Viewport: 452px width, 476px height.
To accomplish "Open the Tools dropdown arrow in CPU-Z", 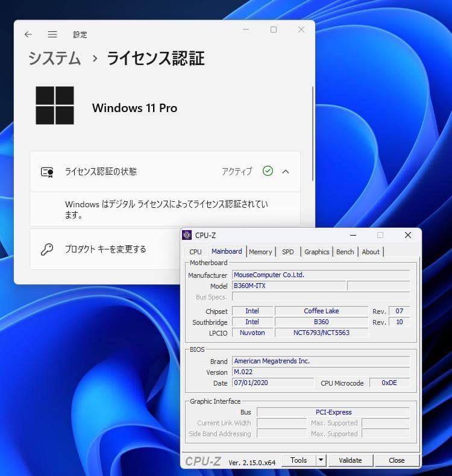I will 321,460.
